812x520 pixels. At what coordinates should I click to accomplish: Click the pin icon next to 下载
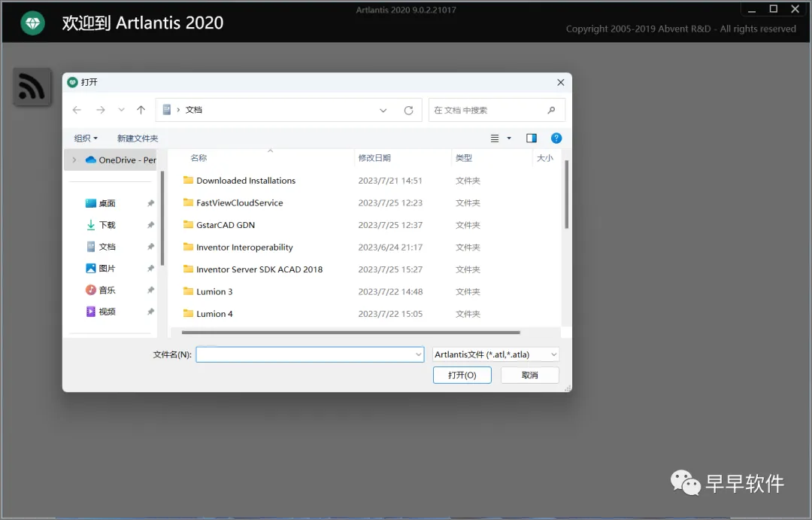150,225
